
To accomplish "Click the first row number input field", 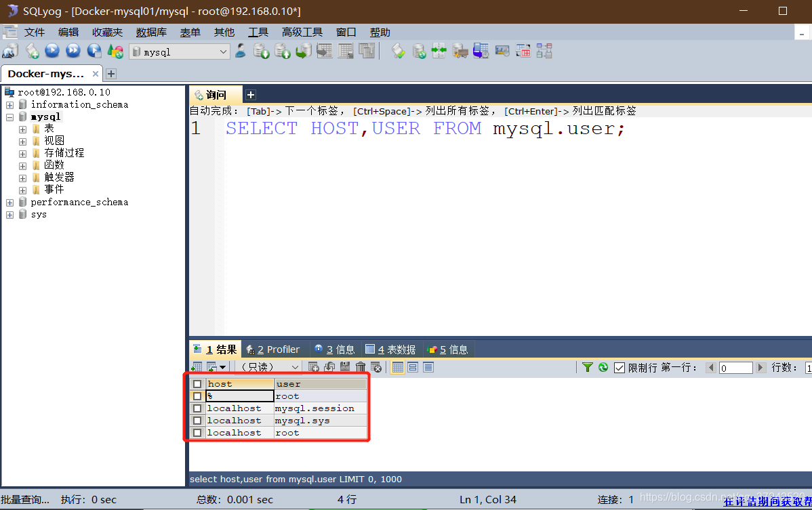I will click(736, 368).
